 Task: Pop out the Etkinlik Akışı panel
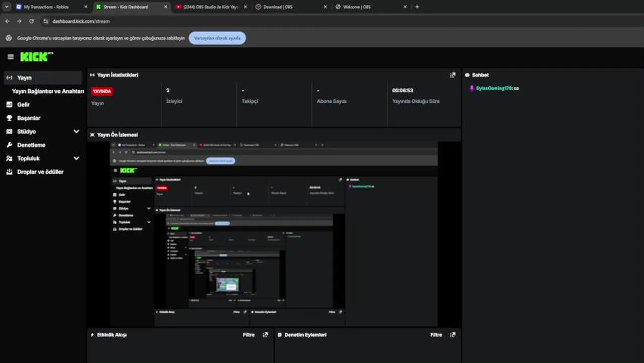point(265,335)
